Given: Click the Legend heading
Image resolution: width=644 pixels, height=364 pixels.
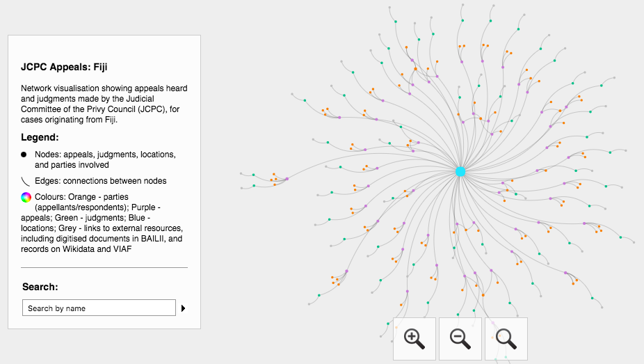Looking at the screenshot, I should click(40, 137).
